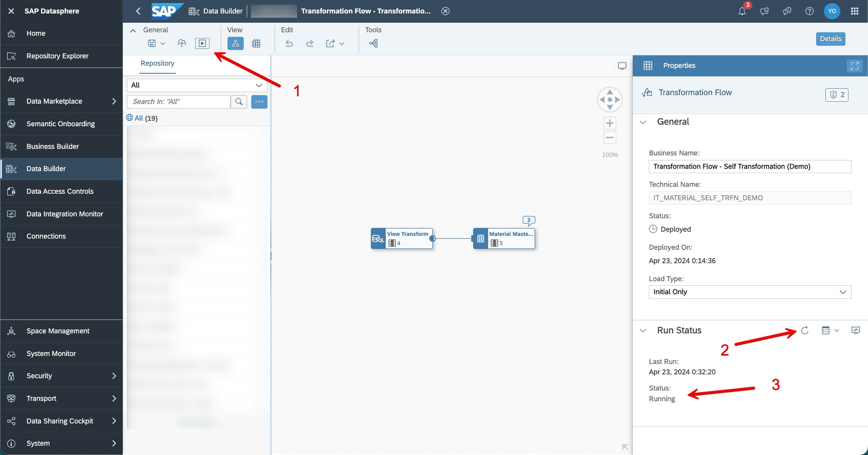
Task: Toggle the canvas comments panel icon
Action: (x=622, y=65)
